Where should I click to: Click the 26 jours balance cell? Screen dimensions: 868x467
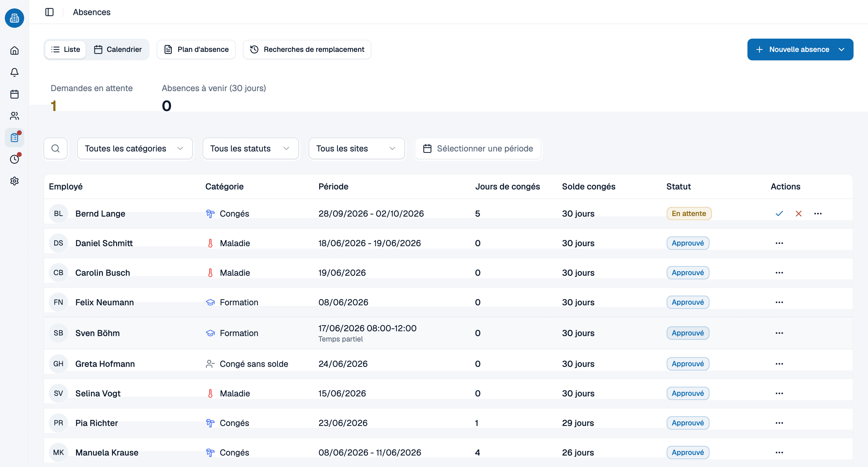pos(578,453)
